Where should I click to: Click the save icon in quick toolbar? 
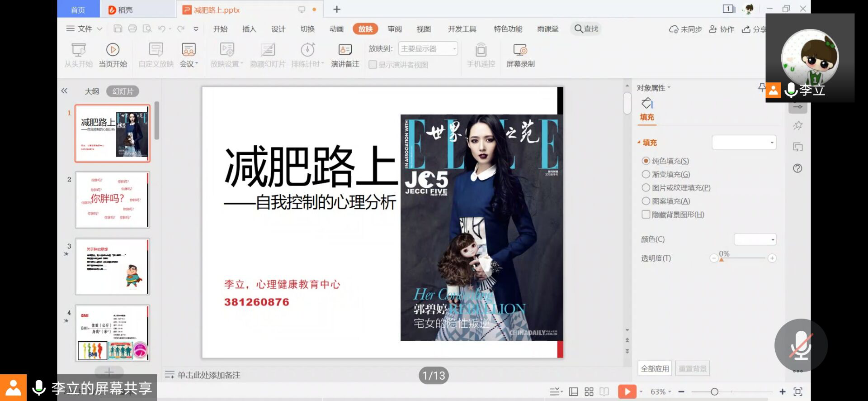(x=118, y=29)
